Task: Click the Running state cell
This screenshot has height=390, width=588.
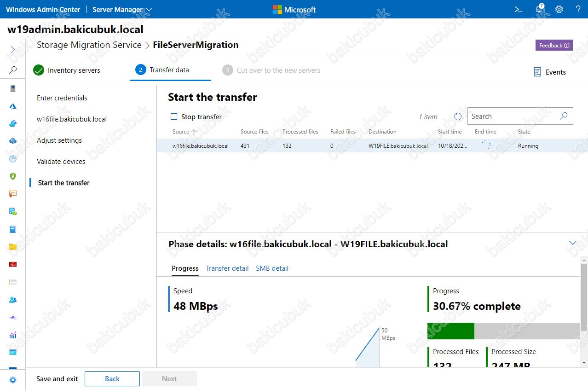Action: click(528, 146)
